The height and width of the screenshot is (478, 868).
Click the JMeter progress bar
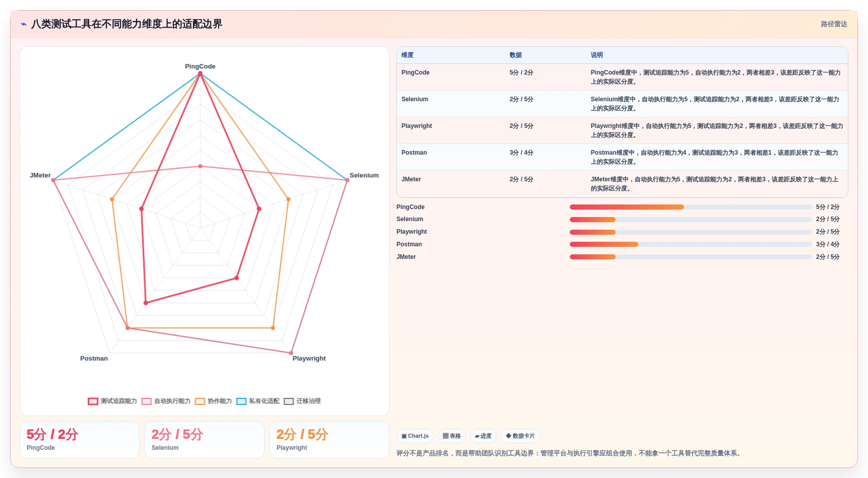click(691, 257)
